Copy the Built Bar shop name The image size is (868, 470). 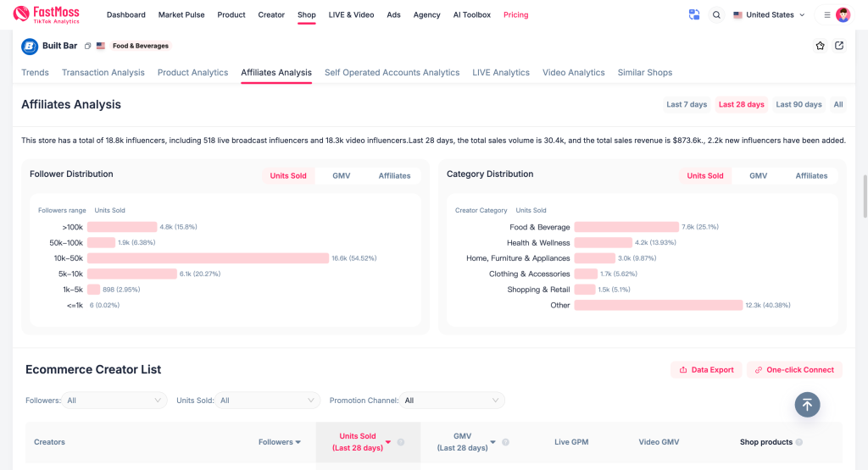pyautogui.click(x=87, y=46)
